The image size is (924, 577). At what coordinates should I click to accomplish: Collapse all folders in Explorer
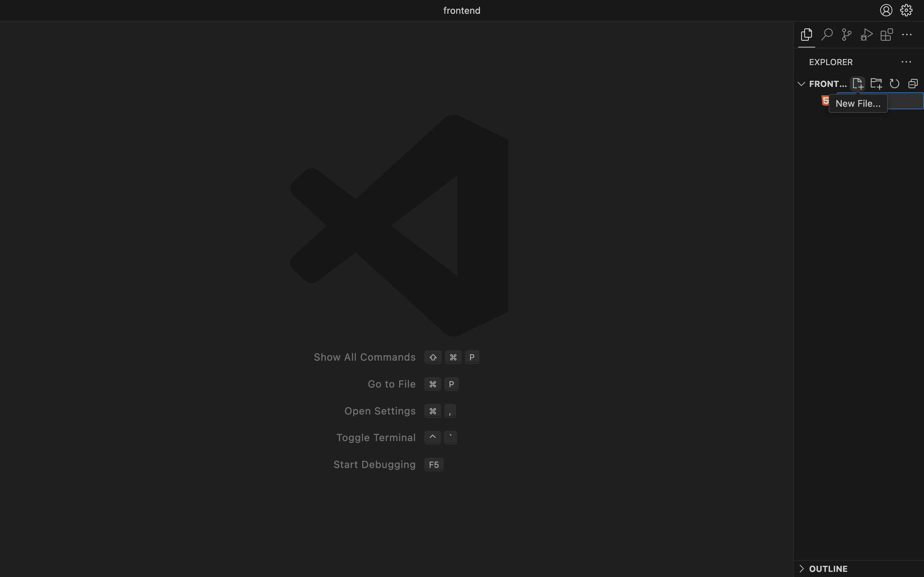pos(913,83)
